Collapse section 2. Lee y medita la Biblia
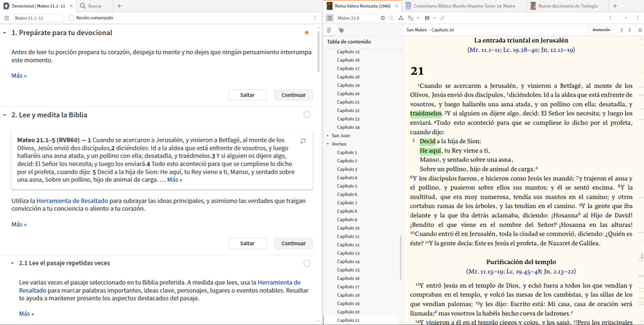This screenshot has height=325, width=644. [x=4, y=115]
